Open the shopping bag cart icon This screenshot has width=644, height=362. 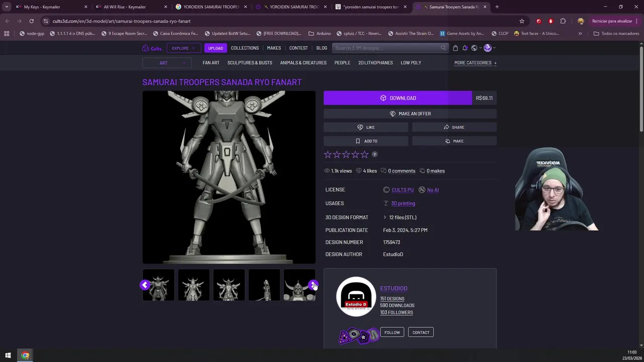point(455,48)
